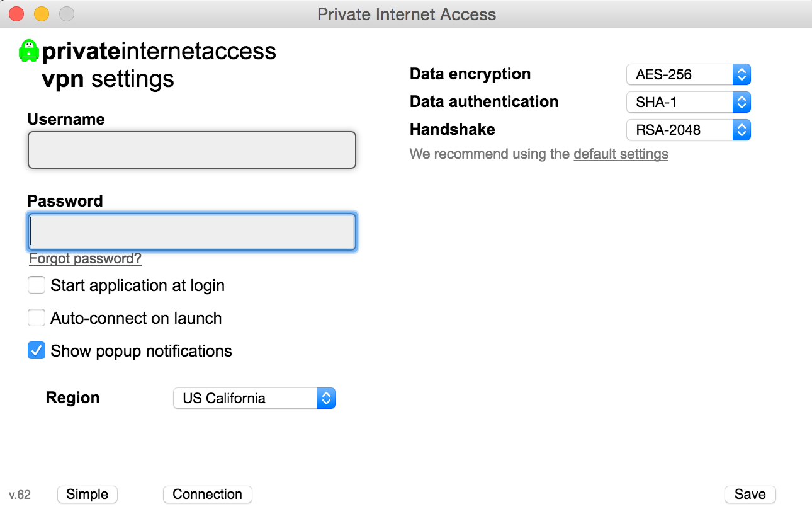Enable Start application at login

(x=37, y=285)
